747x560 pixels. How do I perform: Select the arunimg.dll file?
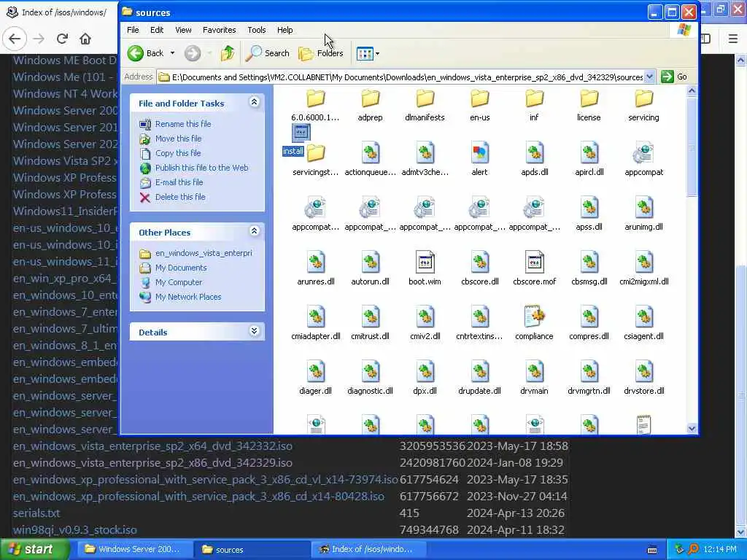[x=643, y=214]
